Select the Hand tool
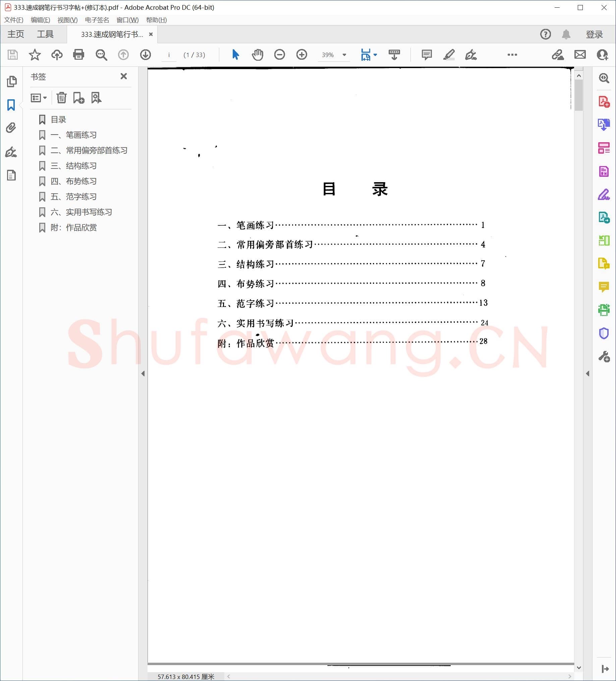 (258, 54)
